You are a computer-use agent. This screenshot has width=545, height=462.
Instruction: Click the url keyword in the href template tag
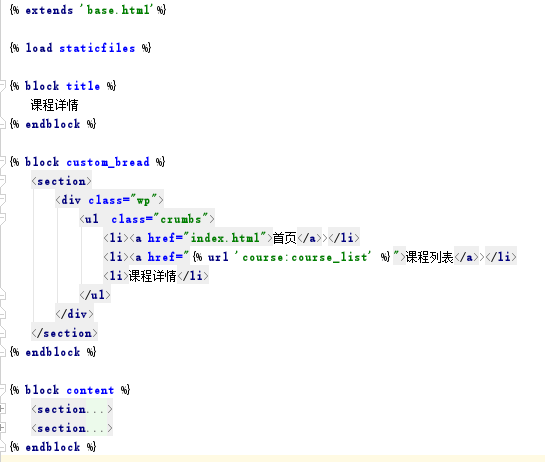click(x=218, y=257)
